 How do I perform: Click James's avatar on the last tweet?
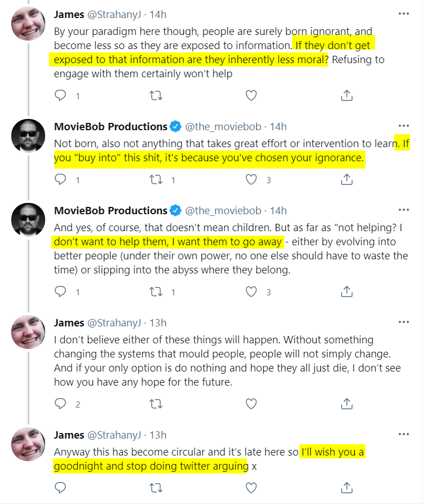pyautogui.click(x=28, y=444)
